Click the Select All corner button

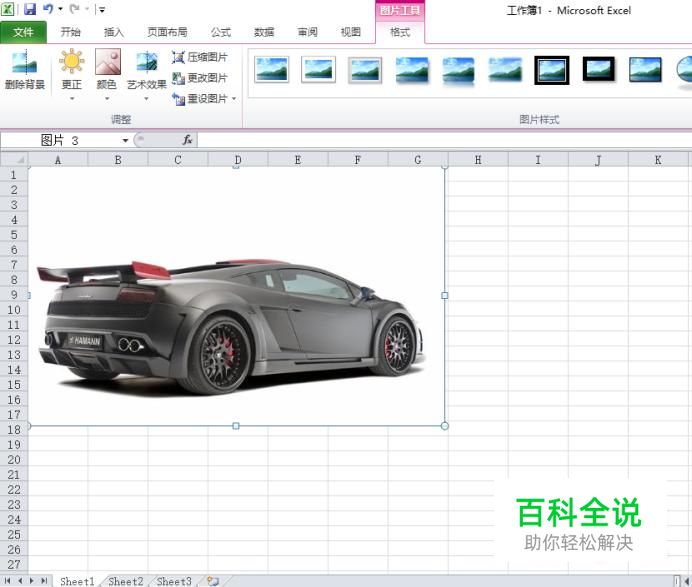pyautogui.click(x=14, y=159)
